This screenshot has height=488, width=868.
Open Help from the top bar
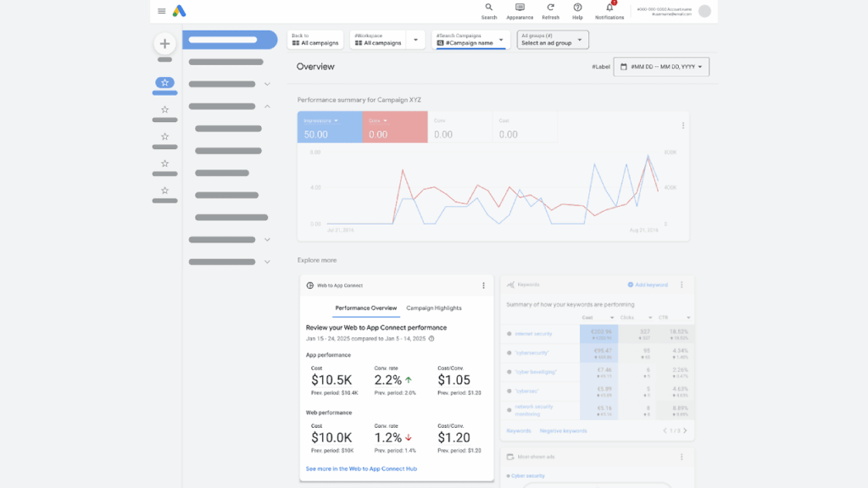577,10
